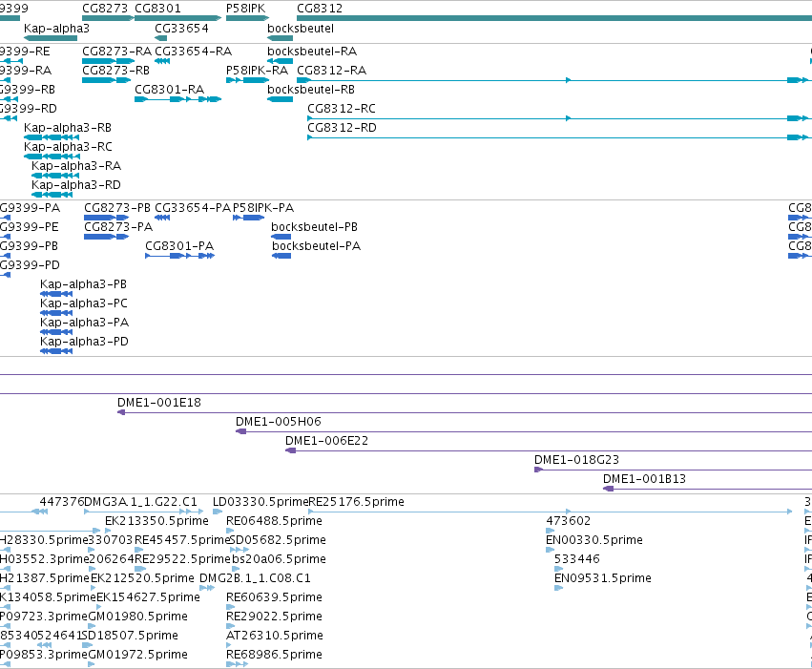Open the 473602 EST label
812x669 pixels.
click(568, 521)
